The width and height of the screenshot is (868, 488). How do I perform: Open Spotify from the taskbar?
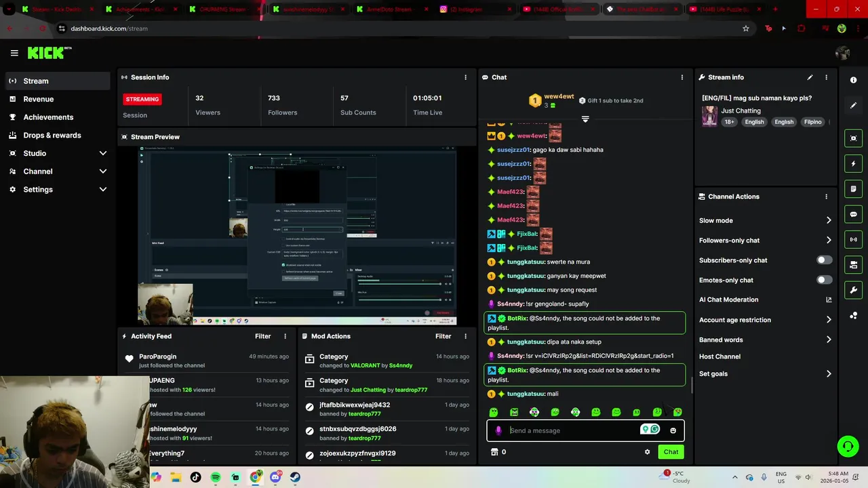tap(216, 477)
